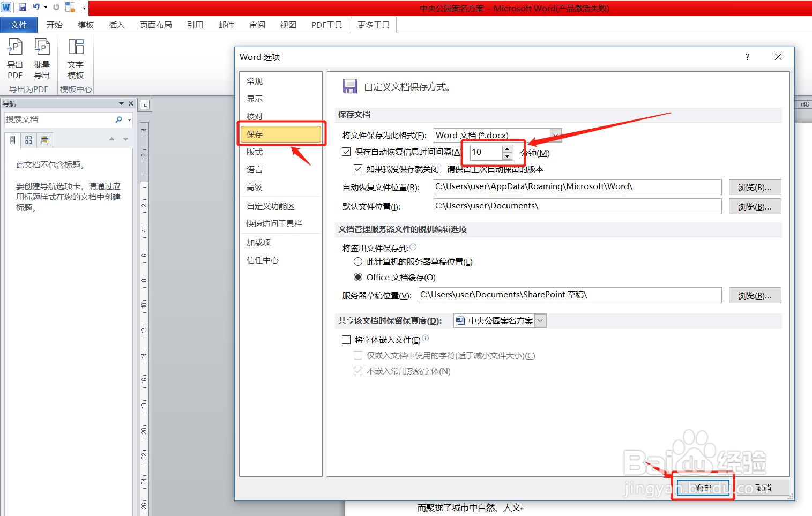Select 信任中心 in options list

click(x=280, y=260)
